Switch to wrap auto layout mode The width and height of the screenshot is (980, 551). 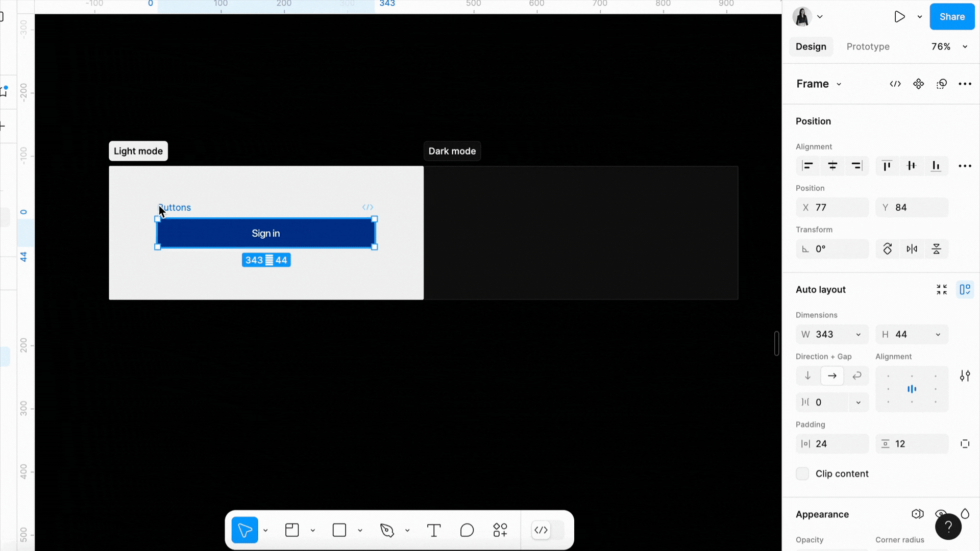[857, 375]
